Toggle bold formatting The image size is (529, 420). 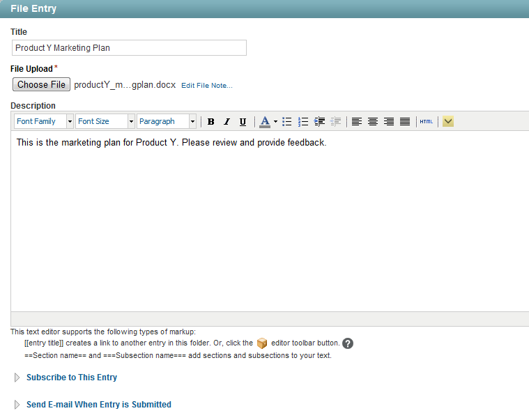[x=210, y=122]
